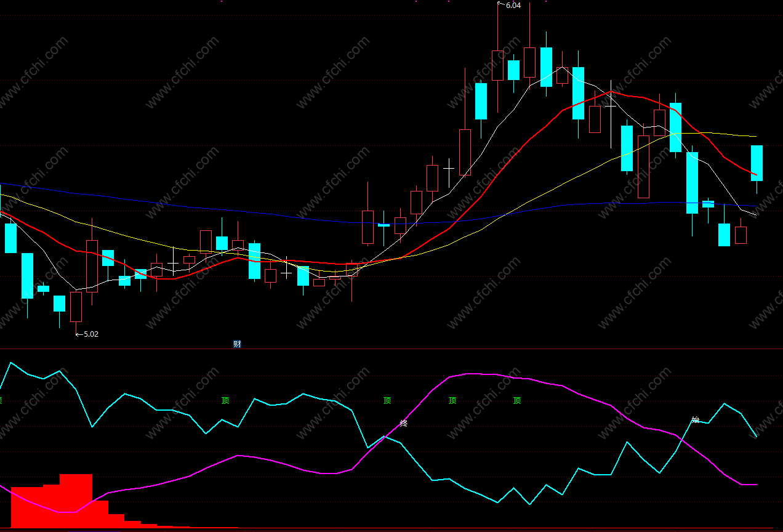
Task: Select the white 始 signal marker
Action: pyautogui.click(x=695, y=420)
